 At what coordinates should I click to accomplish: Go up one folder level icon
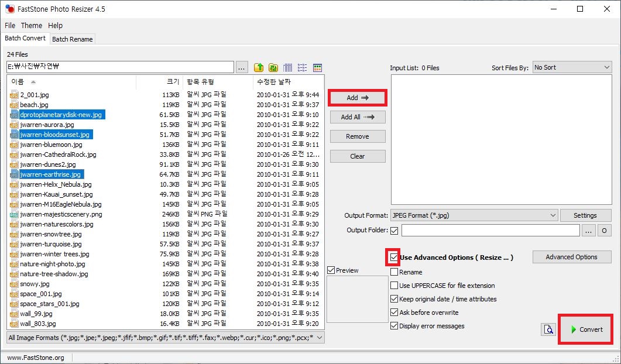point(259,67)
